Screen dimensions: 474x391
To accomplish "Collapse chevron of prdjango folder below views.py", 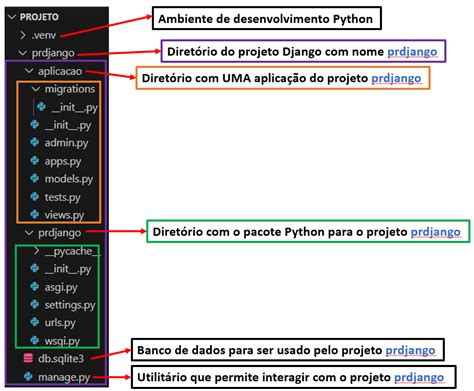I will 29,233.
